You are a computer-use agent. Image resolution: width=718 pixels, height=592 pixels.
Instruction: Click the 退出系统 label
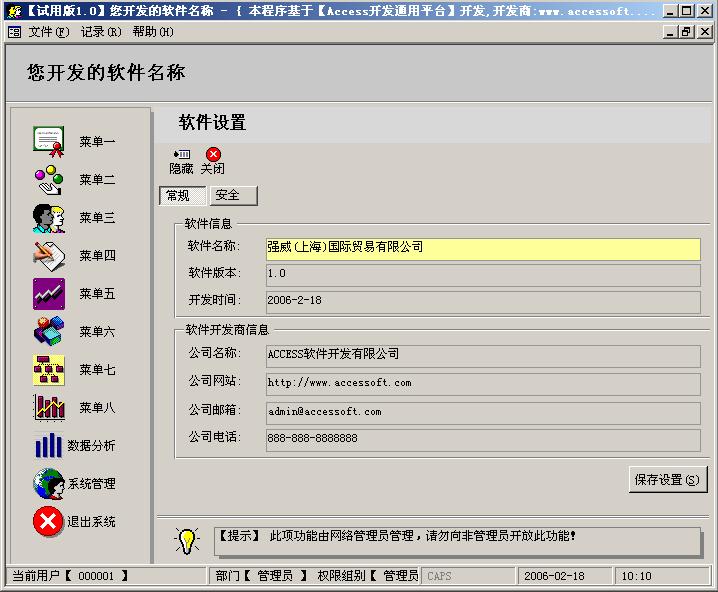click(x=91, y=521)
